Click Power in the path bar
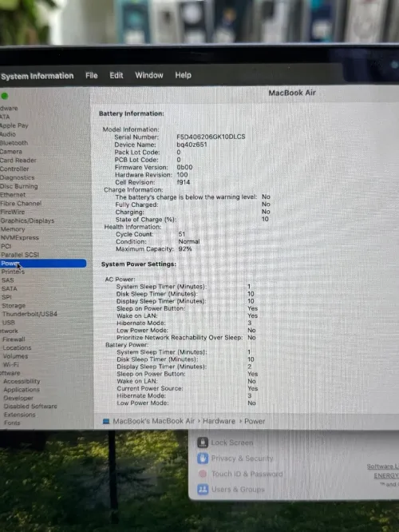This screenshot has height=532, width=399. [255, 421]
